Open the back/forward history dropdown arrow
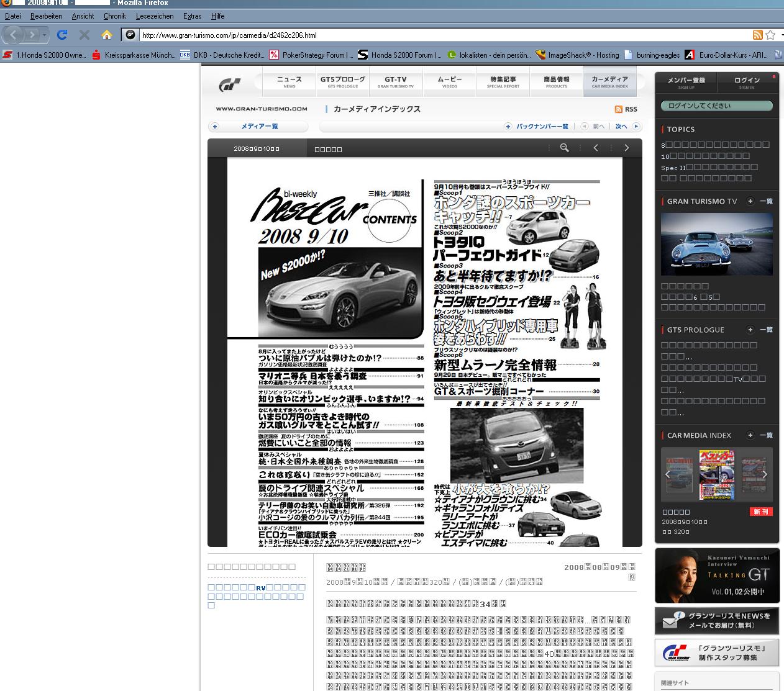 tap(45, 35)
